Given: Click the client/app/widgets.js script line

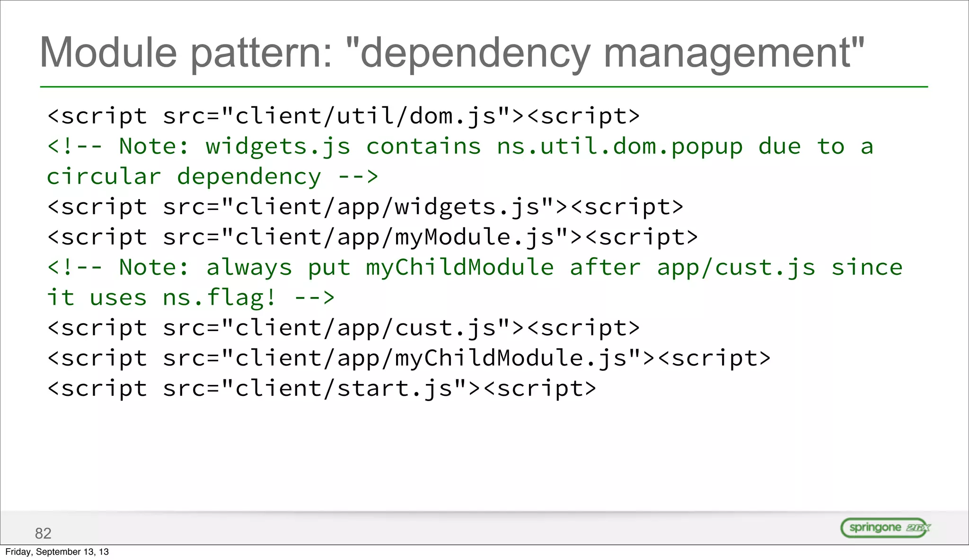Looking at the screenshot, I should click(x=365, y=207).
